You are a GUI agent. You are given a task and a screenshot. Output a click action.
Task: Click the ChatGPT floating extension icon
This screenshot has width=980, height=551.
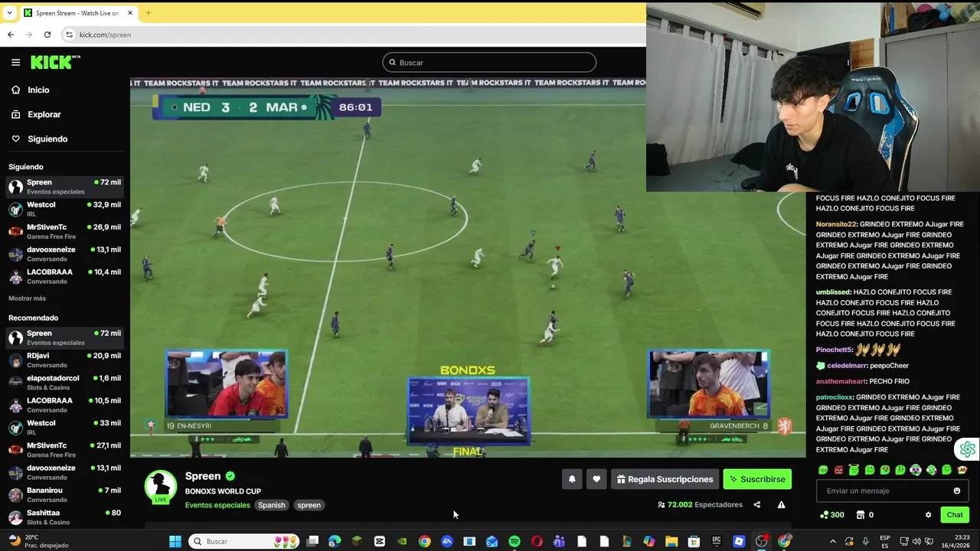coord(968,449)
